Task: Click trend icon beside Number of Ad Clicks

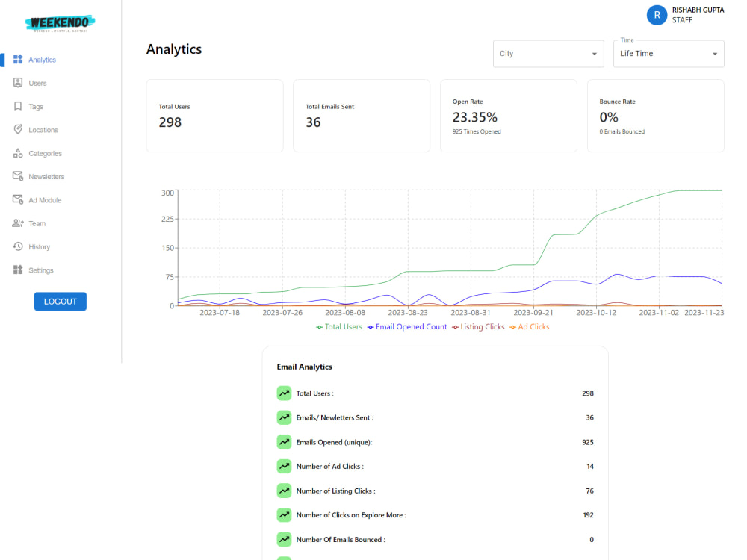Action: pos(284,466)
